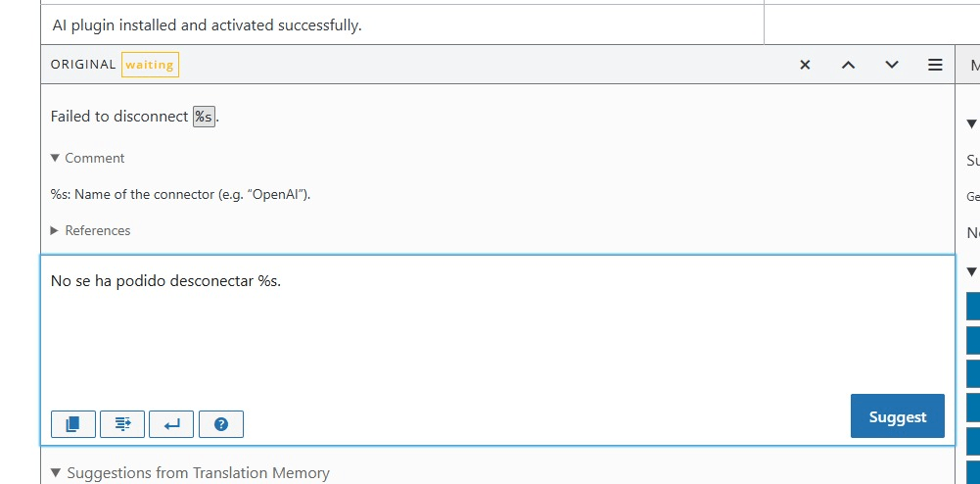
Task: Collapse the Comment section
Action: point(87,158)
